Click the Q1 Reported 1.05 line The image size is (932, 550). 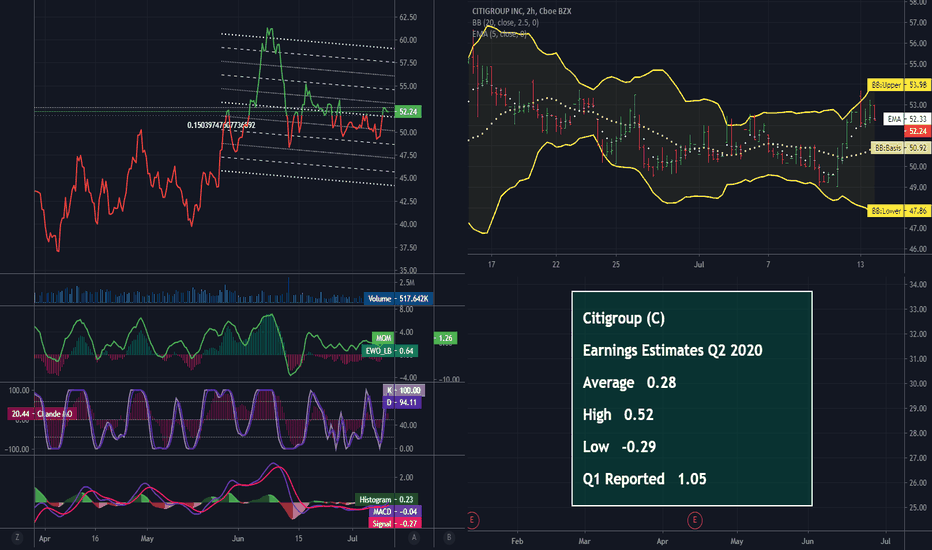point(644,479)
